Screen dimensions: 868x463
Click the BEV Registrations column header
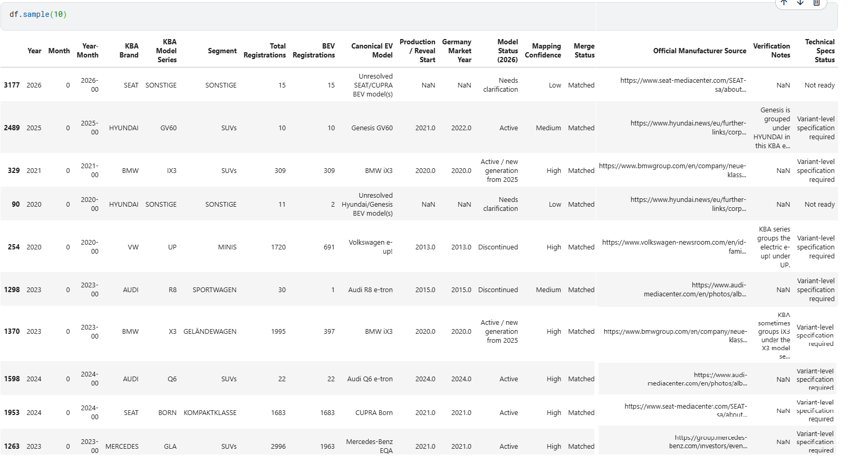(x=314, y=51)
